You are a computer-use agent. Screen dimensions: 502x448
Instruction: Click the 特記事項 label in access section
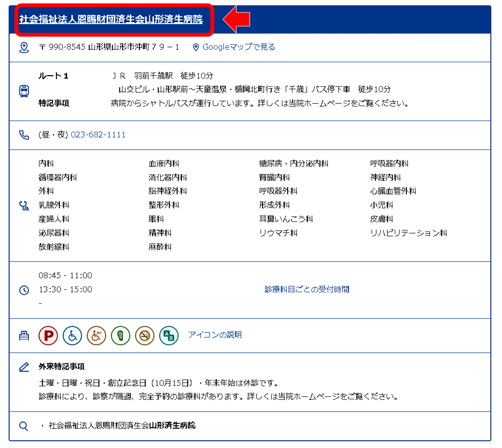54,103
